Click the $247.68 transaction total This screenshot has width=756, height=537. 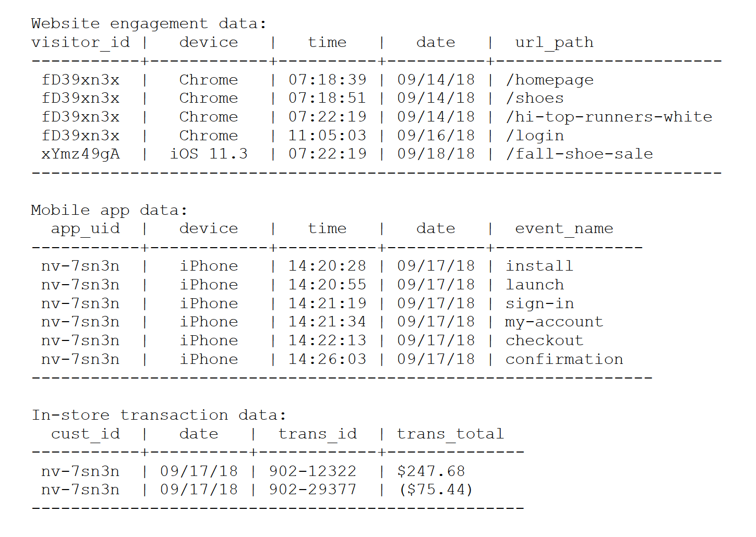431,471
